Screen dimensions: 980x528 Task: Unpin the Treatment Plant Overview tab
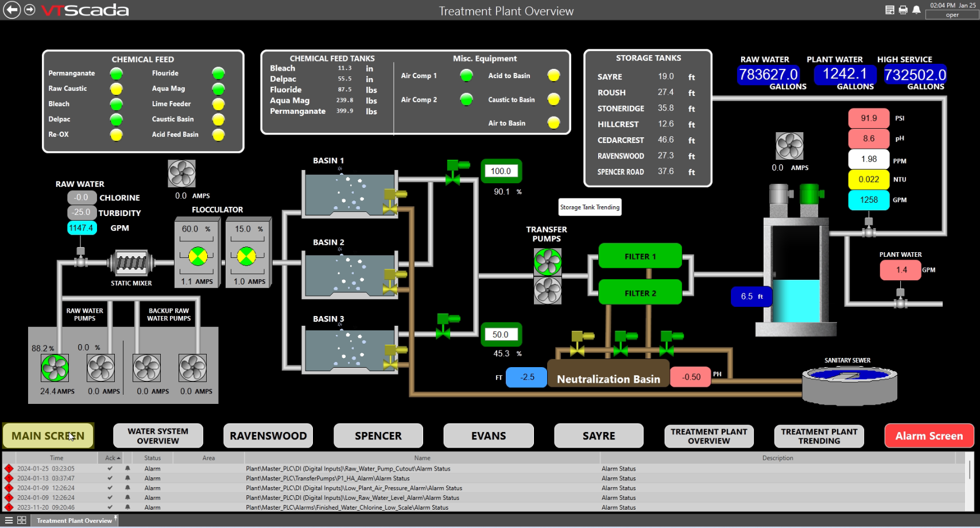tap(115, 517)
